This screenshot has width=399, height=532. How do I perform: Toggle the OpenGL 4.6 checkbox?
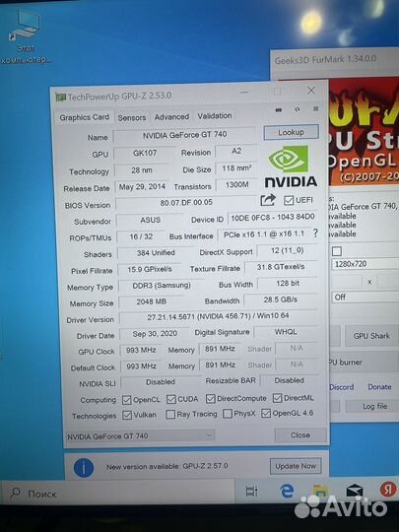point(266,413)
